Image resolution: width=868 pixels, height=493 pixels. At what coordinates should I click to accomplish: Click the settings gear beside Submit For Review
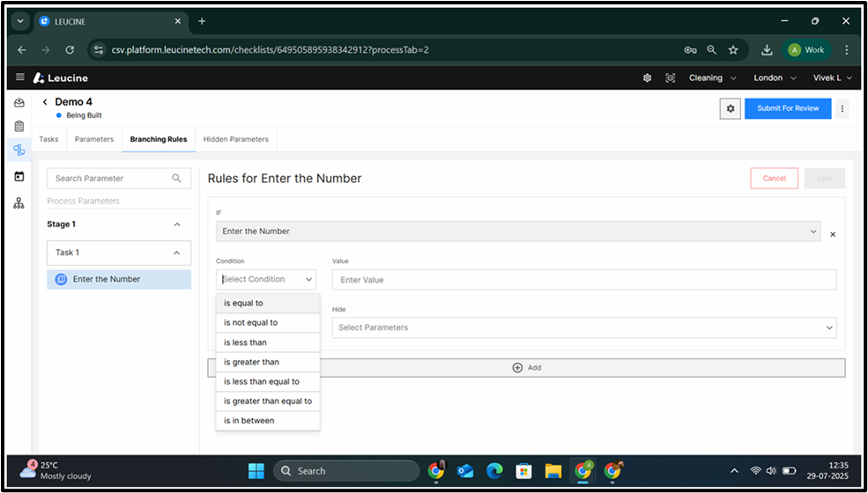coord(729,108)
